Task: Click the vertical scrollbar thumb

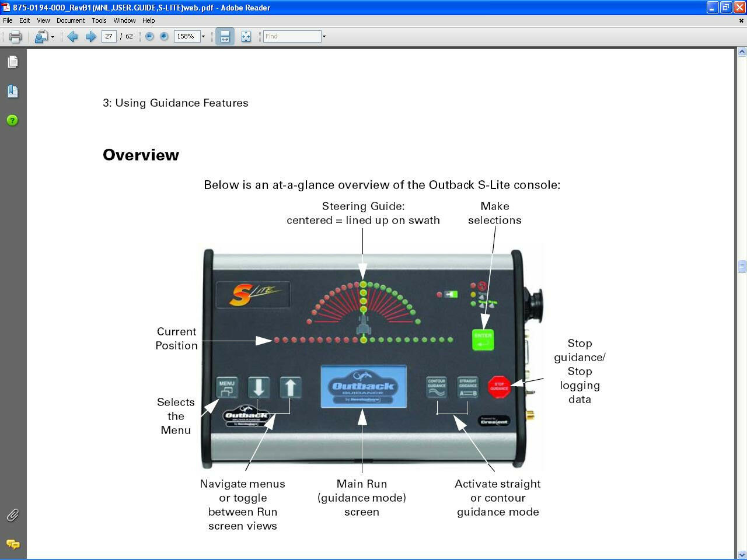Action: pos(742,267)
